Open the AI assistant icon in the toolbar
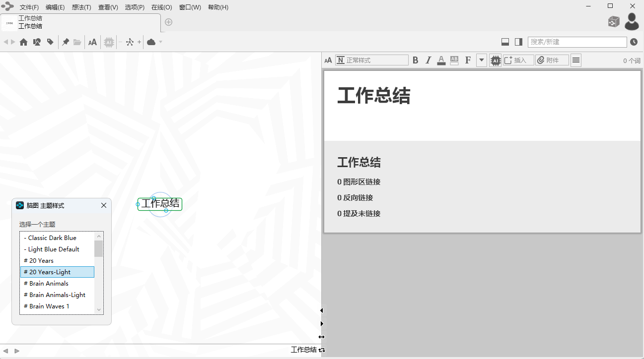The width and height of the screenshot is (644, 359). [x=109, y=42]
